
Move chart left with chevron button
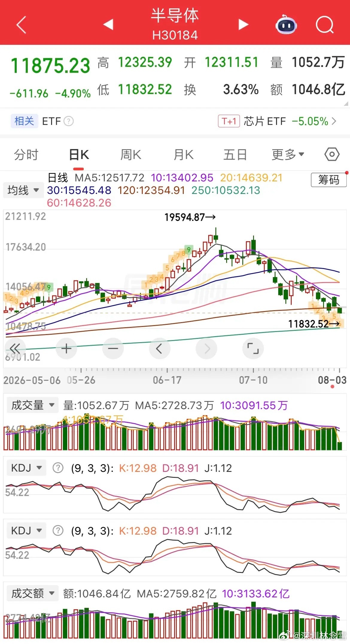(x=160, y=348)
